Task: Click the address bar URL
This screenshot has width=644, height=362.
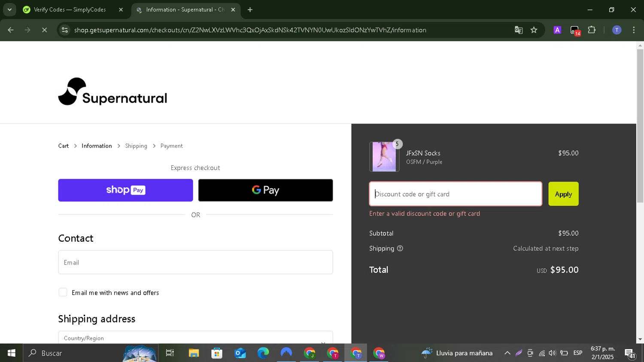Action: click(x=250, y=30)
